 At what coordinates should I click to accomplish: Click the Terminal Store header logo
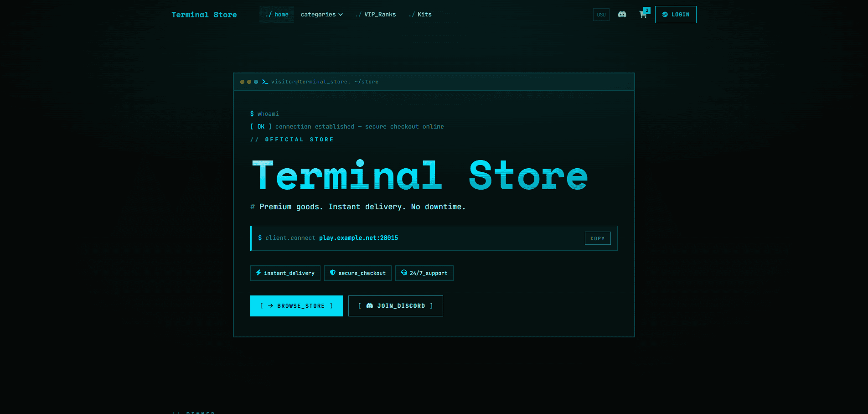tap(204, 15)
